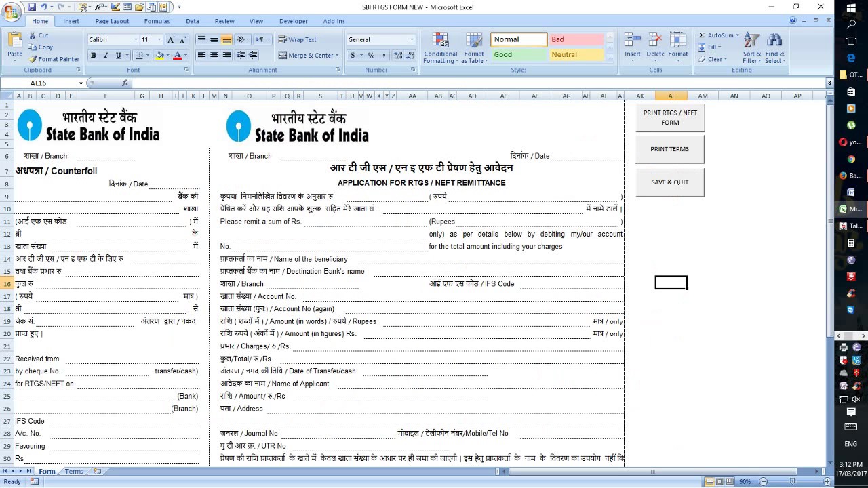Open Conditional Formatting menu
Screen dimensions: 868x488
441,48
